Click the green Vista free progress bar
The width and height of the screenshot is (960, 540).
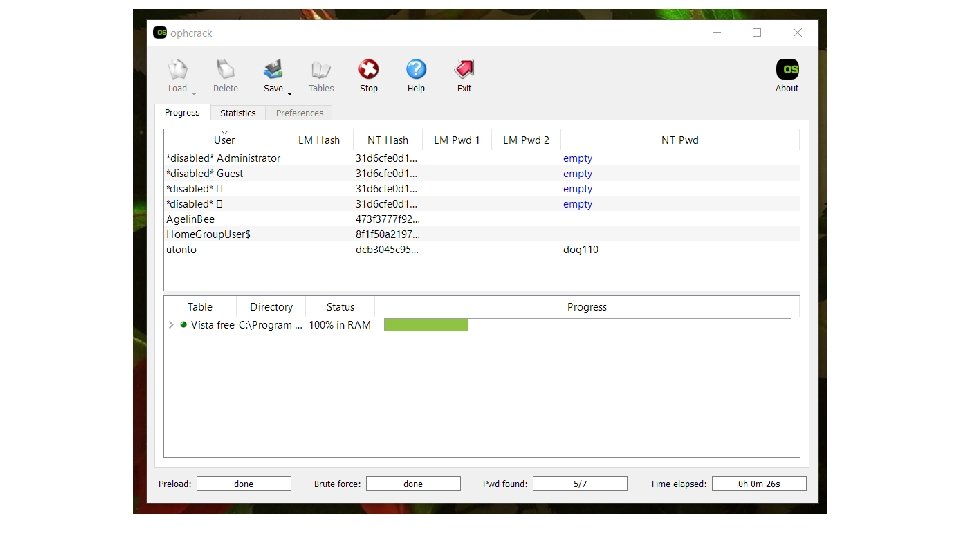(x=426, y=325)
